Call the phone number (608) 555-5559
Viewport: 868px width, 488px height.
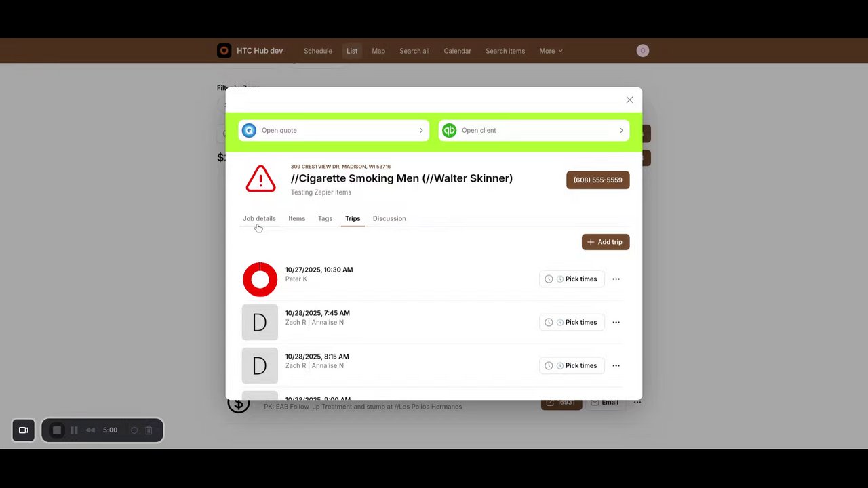tap(598, 180)
